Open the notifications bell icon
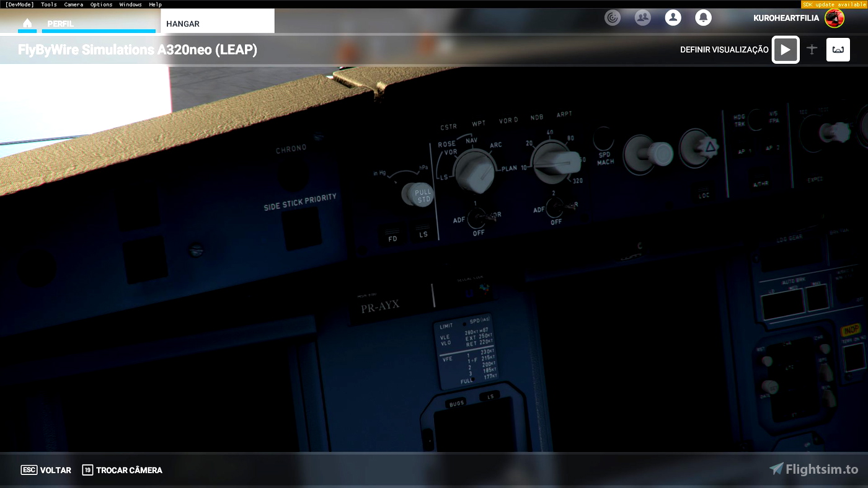868x488 pixels. point(703,18)
